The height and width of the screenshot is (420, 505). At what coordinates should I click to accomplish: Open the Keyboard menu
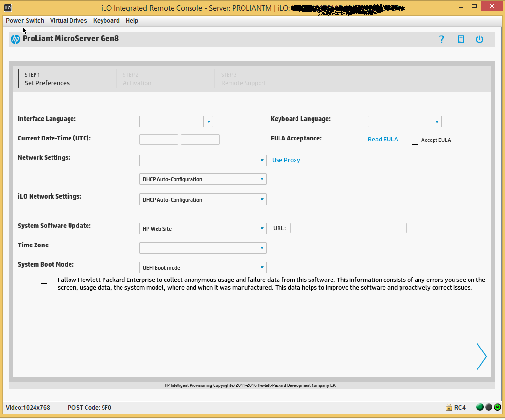tap(106, 20)
